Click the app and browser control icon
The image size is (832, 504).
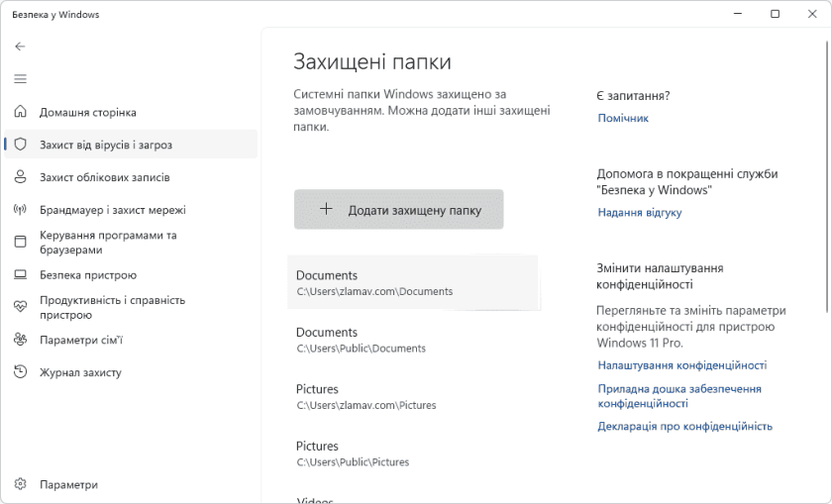[x=20, y=243]
